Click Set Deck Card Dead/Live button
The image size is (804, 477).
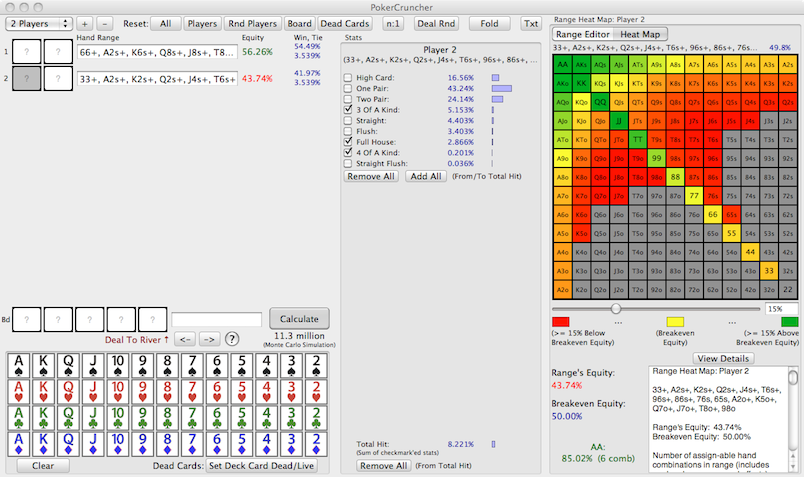(x=262, y=466)
